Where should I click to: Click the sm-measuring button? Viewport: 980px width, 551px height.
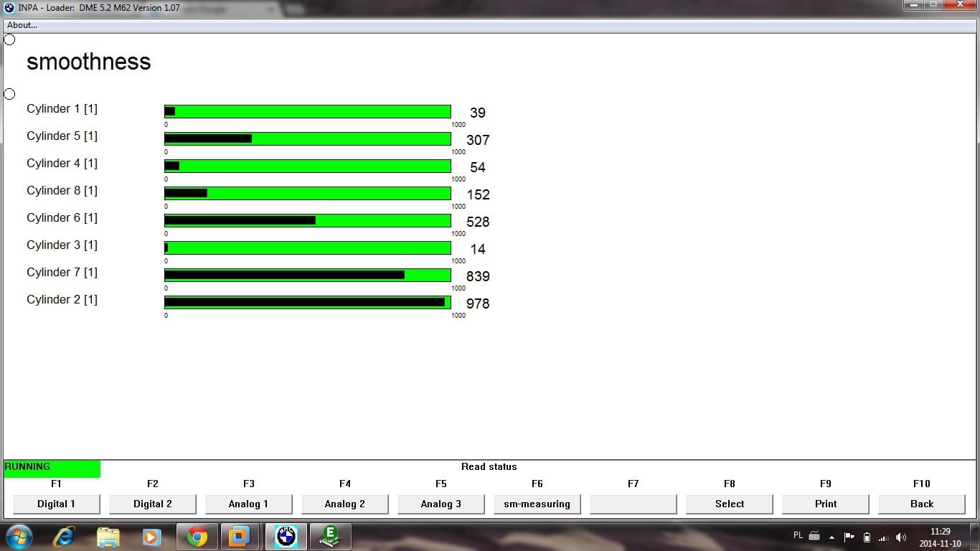pos(537,504)
